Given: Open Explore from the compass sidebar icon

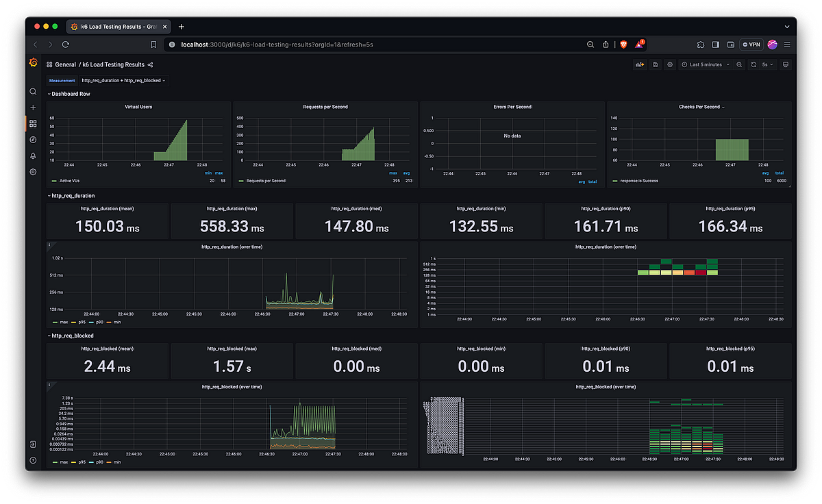Looking at the screenshot, I should pyautogui.click(x=33, y=140).
